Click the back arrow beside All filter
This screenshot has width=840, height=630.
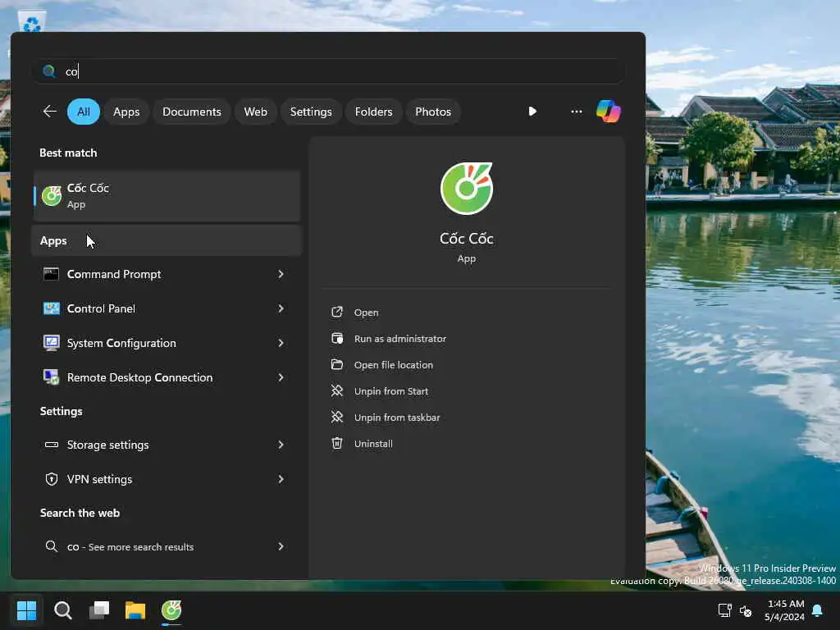[50, 112]
